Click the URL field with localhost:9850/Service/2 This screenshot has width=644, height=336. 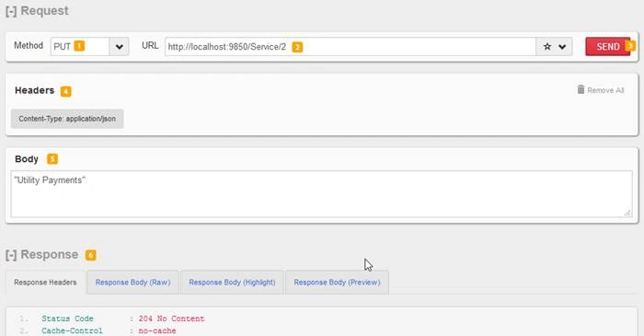click(351, 47)
